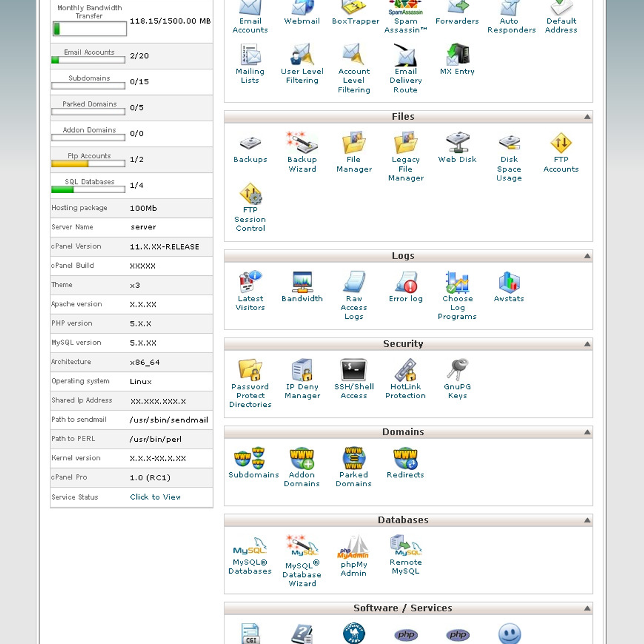Open Addon Domains icon in Domains section
Image resolution: width=644 pixels, height=644 pixels.
(302, 467)
